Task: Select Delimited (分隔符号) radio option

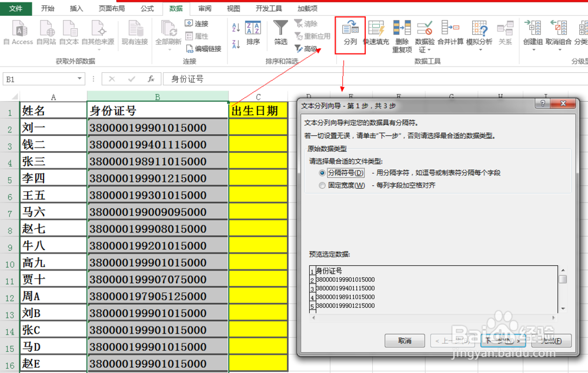Action: click(322, 173)
